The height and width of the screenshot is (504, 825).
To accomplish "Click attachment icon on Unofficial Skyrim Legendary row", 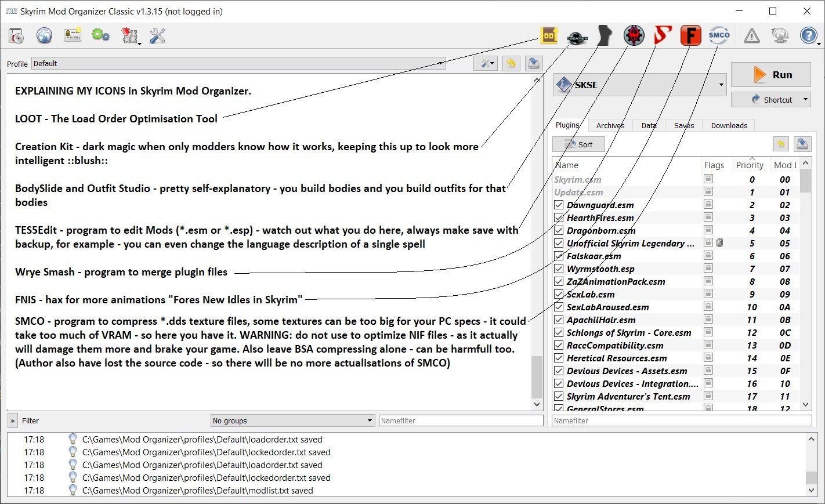I will pyautogui.click(x=719, y=243).
